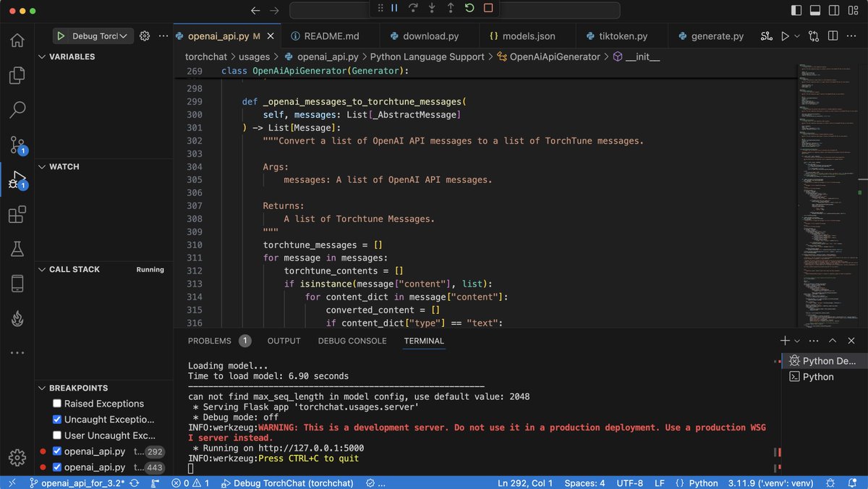Toggle primary side bar layout icon

coord(796,11)
